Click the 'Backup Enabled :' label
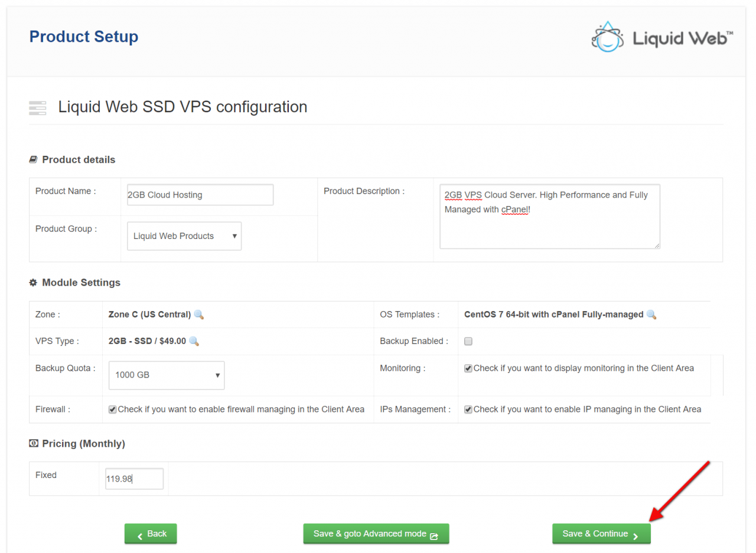 pyautogui.click(x=414, y=341)
